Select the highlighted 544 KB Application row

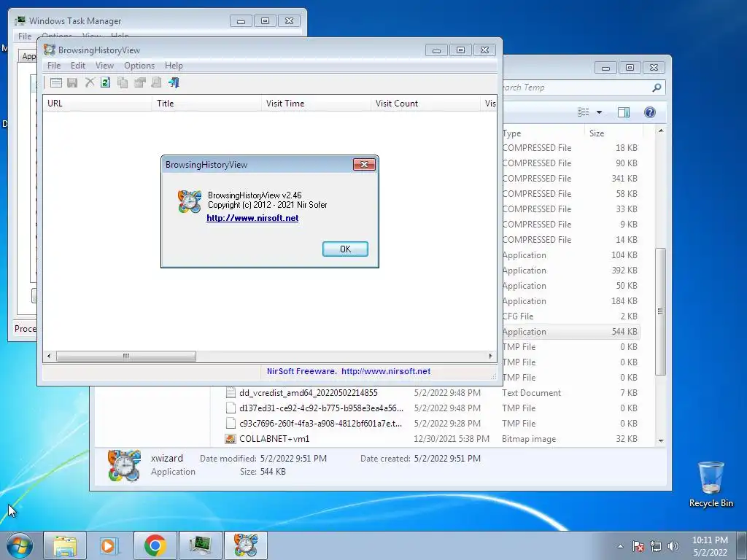click(570, 332)
